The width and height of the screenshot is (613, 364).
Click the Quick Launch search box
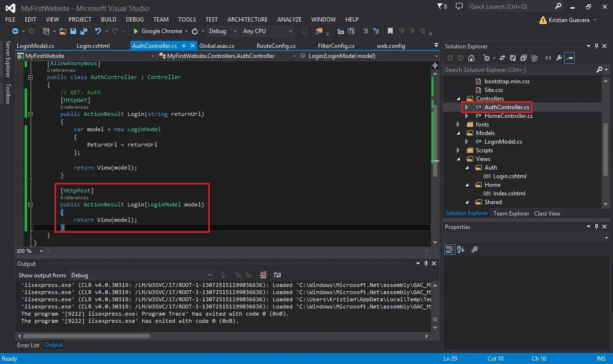pos(511,7)
